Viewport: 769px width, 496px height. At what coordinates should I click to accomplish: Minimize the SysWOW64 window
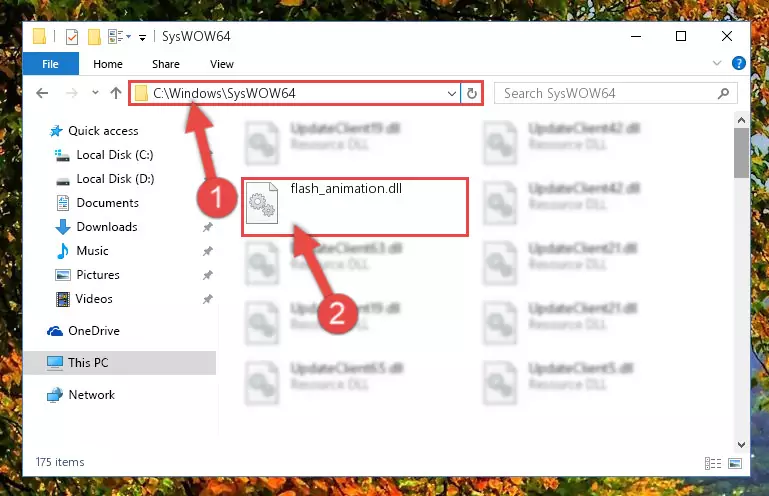point(636,36)
